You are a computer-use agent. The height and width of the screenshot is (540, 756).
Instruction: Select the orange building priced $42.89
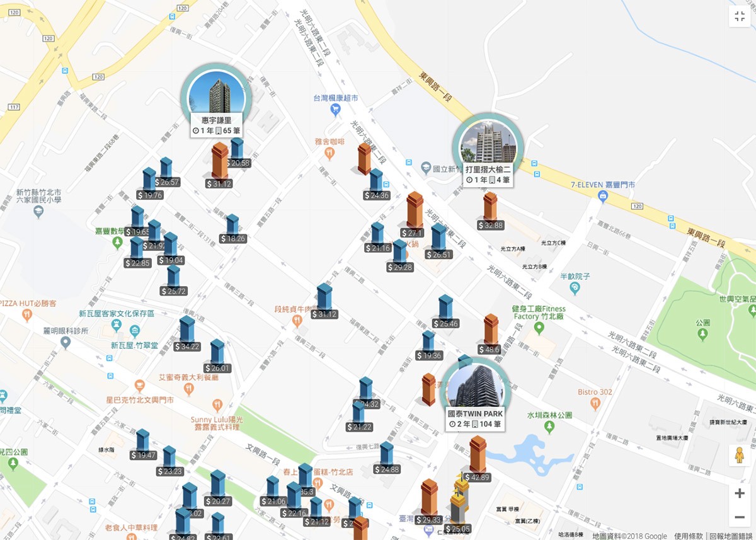point(478,454)
